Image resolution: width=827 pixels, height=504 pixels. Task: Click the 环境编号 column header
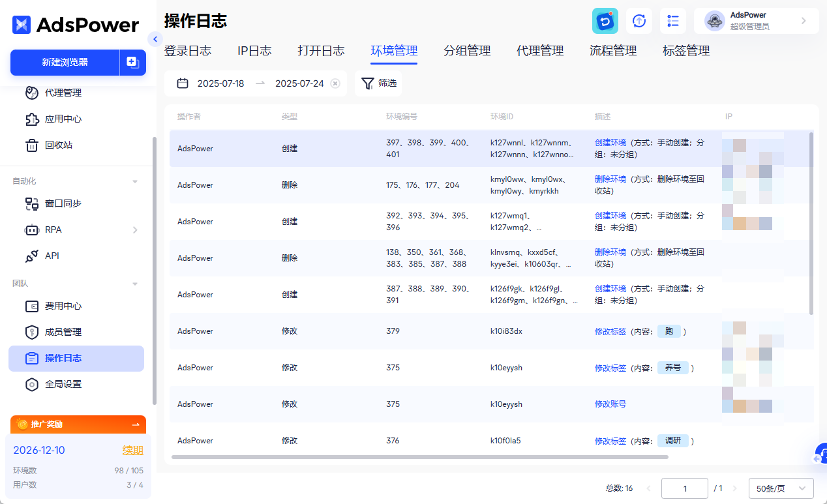pos(402,117)
